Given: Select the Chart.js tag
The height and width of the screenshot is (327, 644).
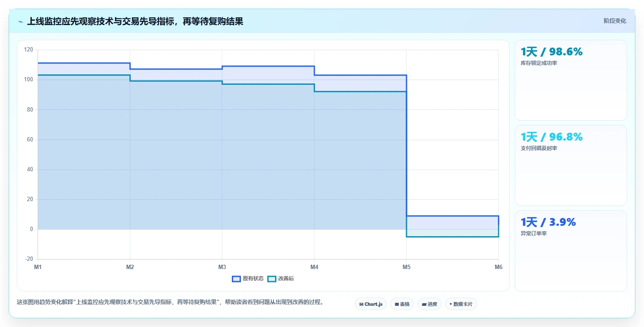Looking at the screenshot, I should [x=371, y=304].
